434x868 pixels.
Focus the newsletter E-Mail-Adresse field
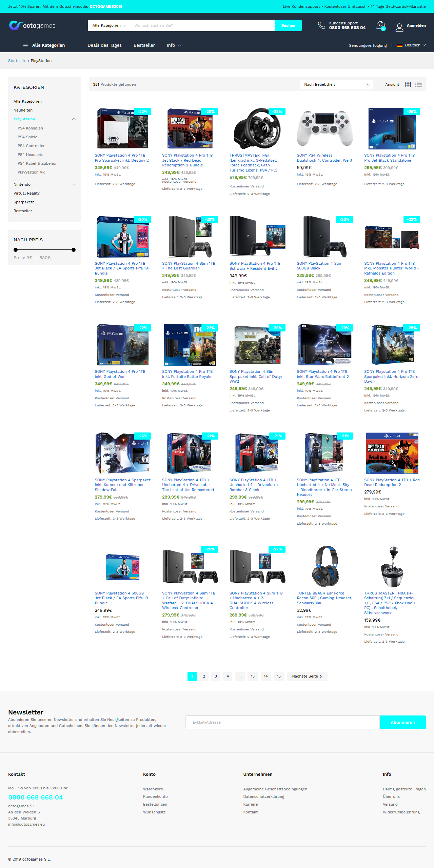[282, 722]
